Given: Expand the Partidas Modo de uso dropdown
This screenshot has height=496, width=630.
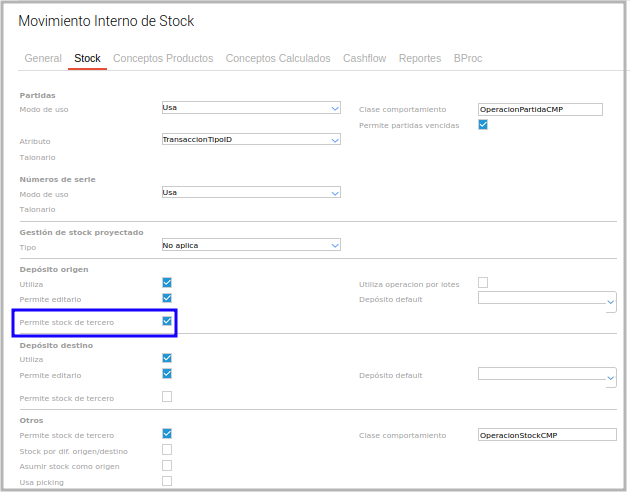Looking at the screenshot, I should 251,108.
